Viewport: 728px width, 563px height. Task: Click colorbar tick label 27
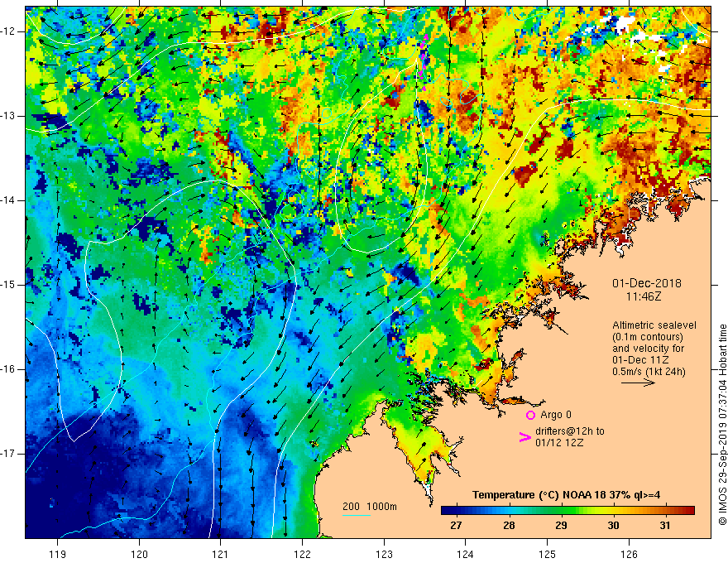tap(456, 526)
